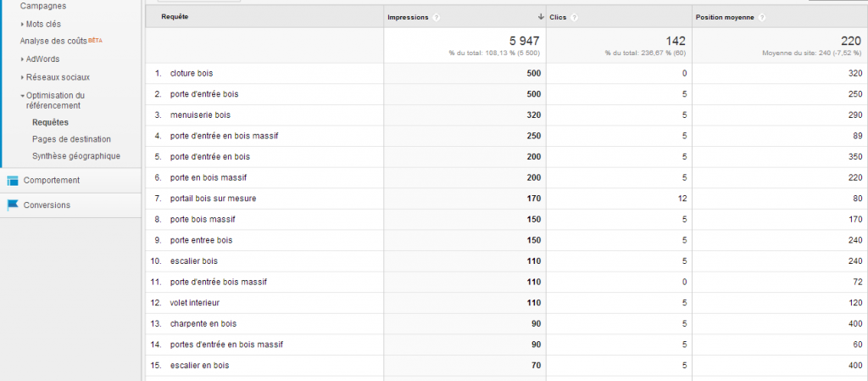The image size is (868, 381).
Task: Open Synthèse géographique report
Action: coord(76,156)
